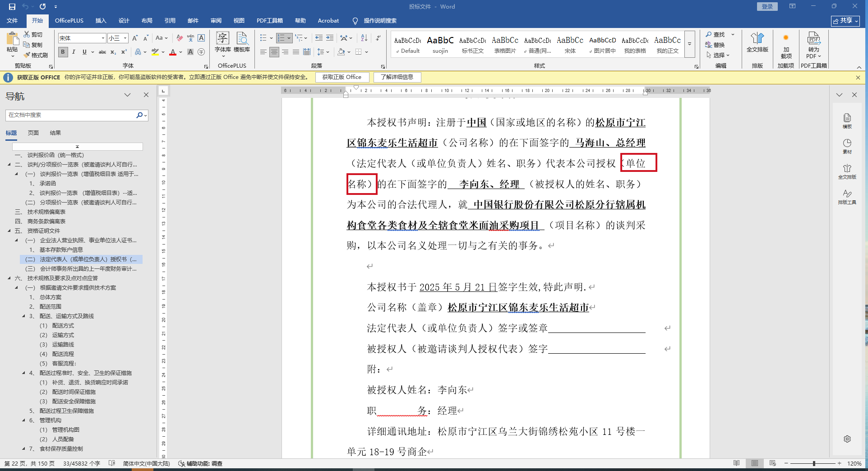
Task: Click the 全文排版 layout icon in ribbon
Action: (757, 42)
